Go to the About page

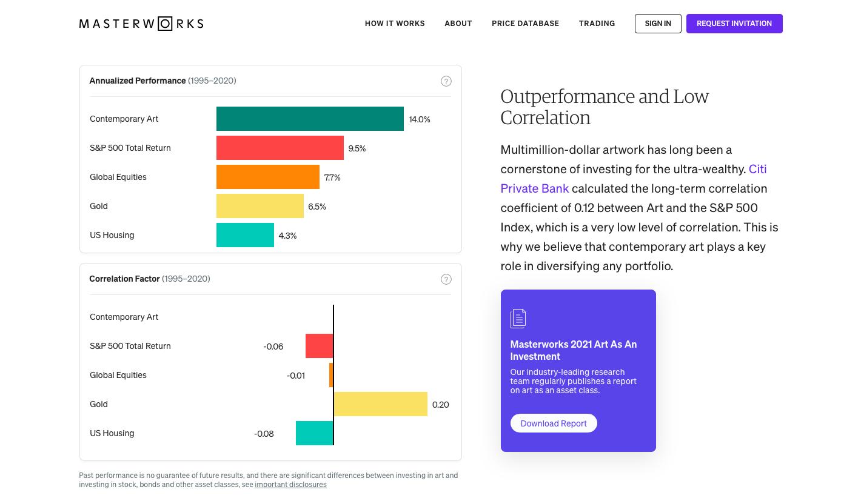[x=458, y=24]
